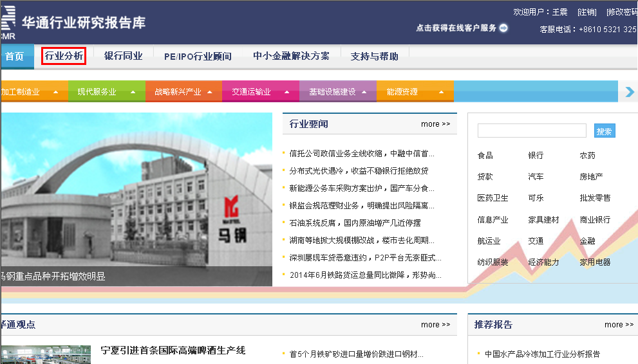Screen dimensions: 638x364
Task: Open more >> in 推荐报告 section
Action: point(619,325)
